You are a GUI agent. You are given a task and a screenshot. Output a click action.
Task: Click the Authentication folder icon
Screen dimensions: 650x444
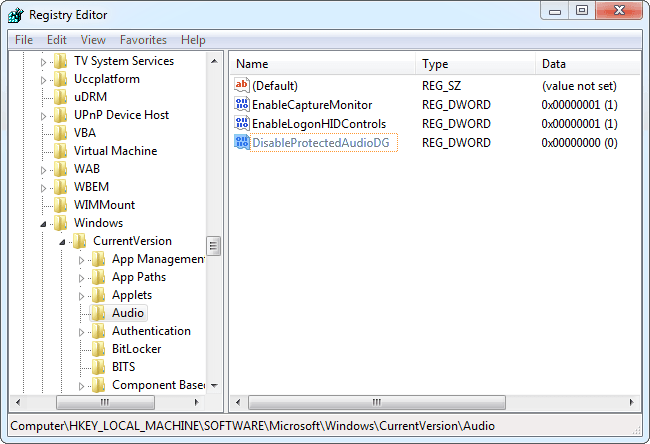tap(99, 331)
